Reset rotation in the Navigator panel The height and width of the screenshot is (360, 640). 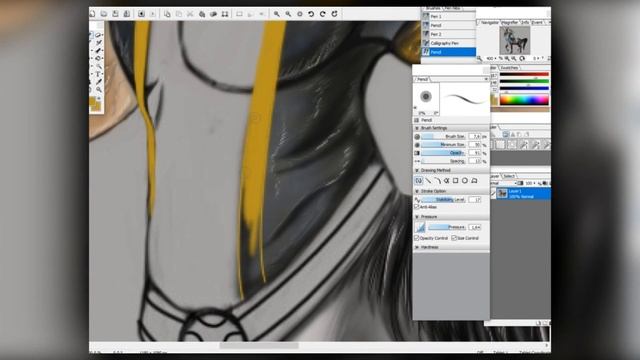(x=522, y=58)
